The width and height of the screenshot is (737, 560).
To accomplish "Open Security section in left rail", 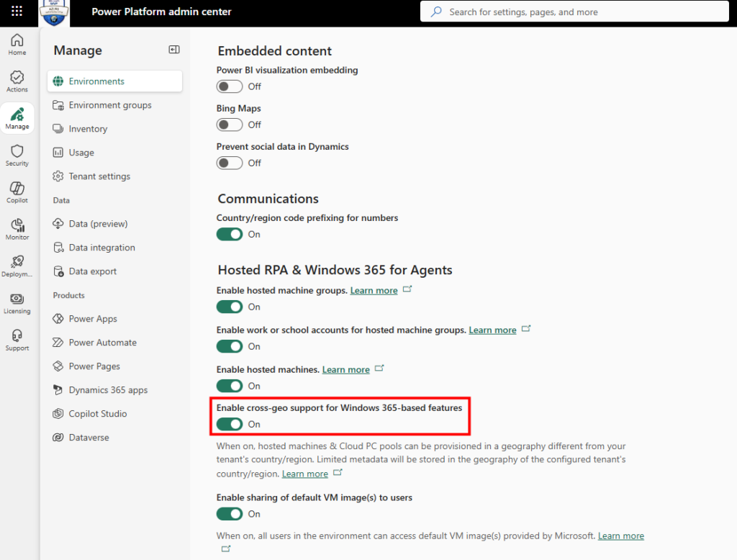I will pyautogui.click(x=17, y=155).
